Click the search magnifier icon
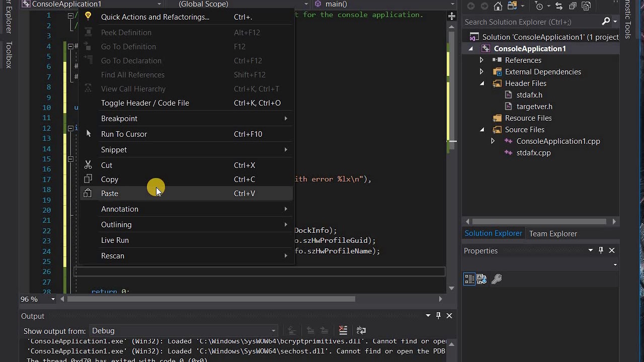This screenshot has height=362, width=644. click(x=606, y=21)
